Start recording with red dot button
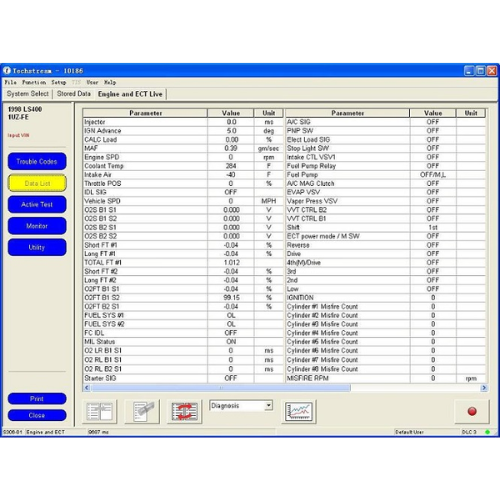 pyautogui.click(x=472, y=411)
